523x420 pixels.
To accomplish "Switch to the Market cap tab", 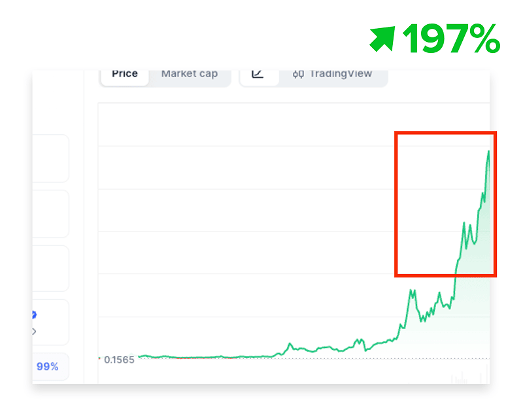I will [x=190, y=74].
